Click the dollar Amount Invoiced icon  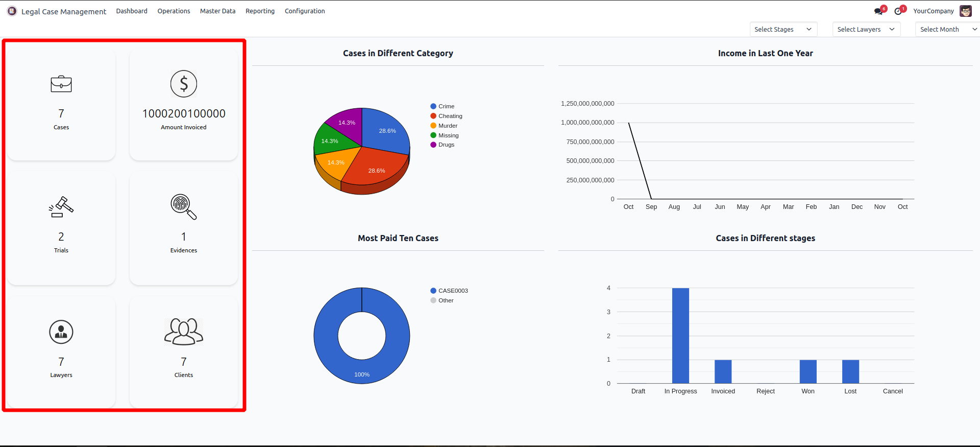(x=184, y=84)
